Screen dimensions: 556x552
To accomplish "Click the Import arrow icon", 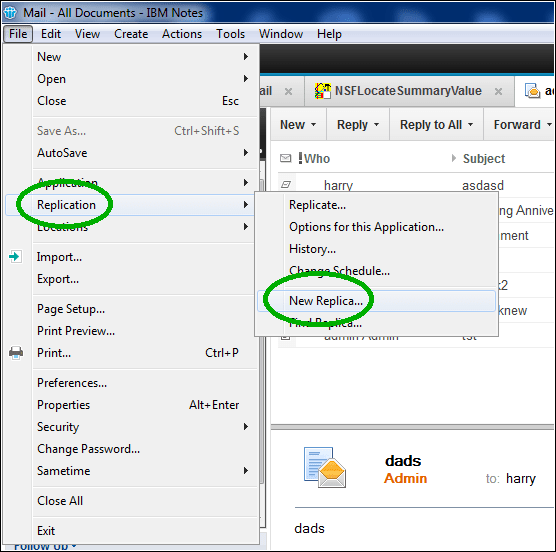I will (15, 256).
